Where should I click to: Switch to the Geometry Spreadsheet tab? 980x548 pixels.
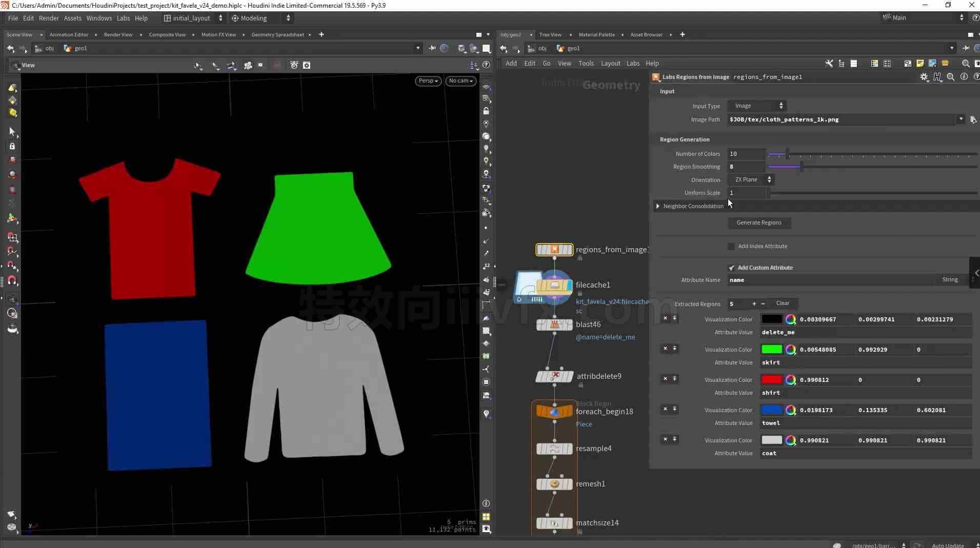[x=277, y=35]
